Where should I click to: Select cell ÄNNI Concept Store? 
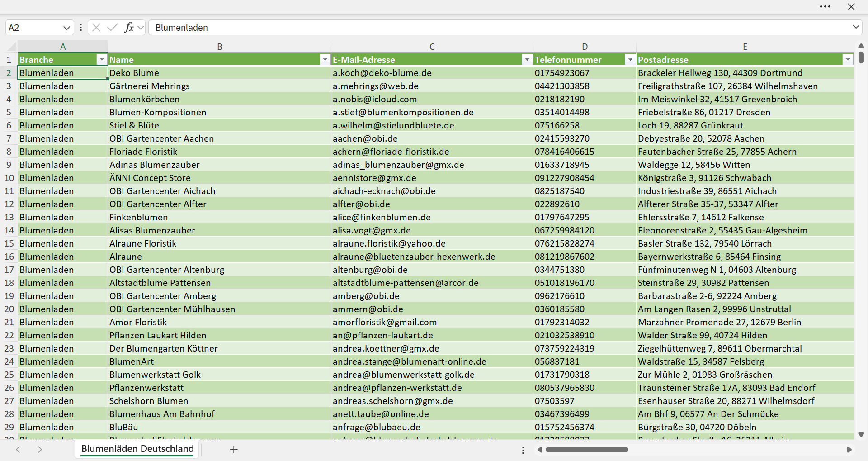[x=219, y=178]
